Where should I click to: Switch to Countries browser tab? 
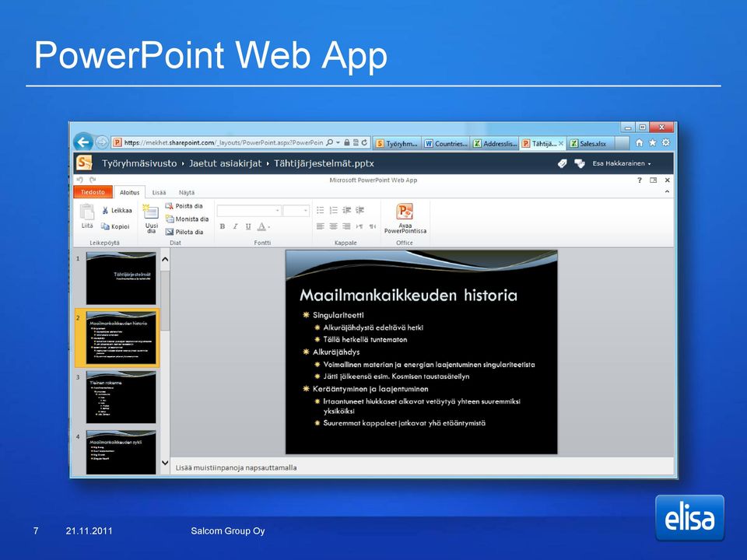pos(446,143)
